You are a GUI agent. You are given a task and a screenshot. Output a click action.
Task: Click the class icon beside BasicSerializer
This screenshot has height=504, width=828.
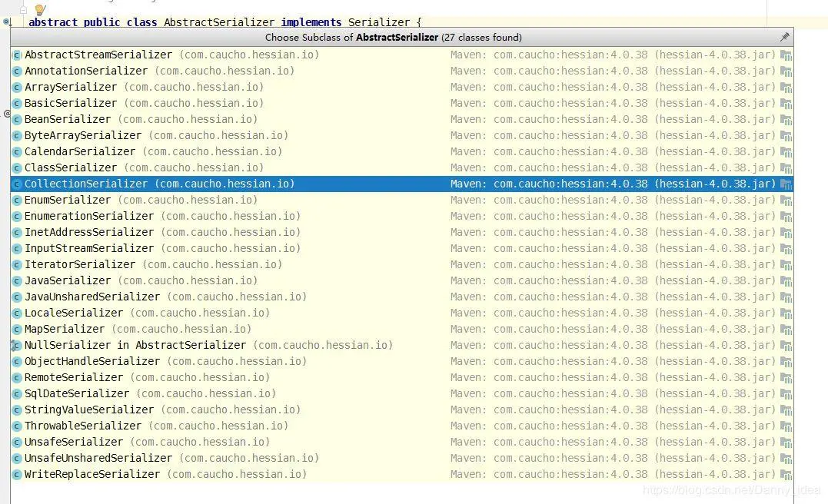(x=17, y=104)
